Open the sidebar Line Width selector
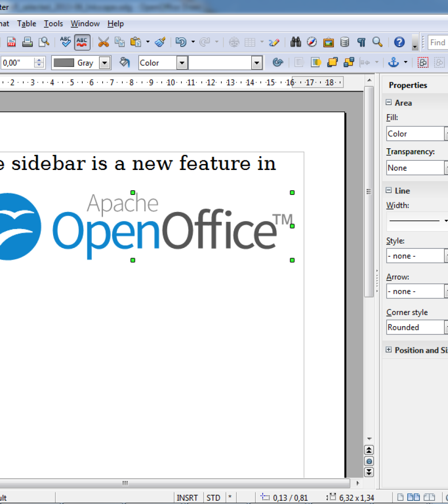Screen dimensions: 448x504 pyautogui.click(x=417, y=221)
